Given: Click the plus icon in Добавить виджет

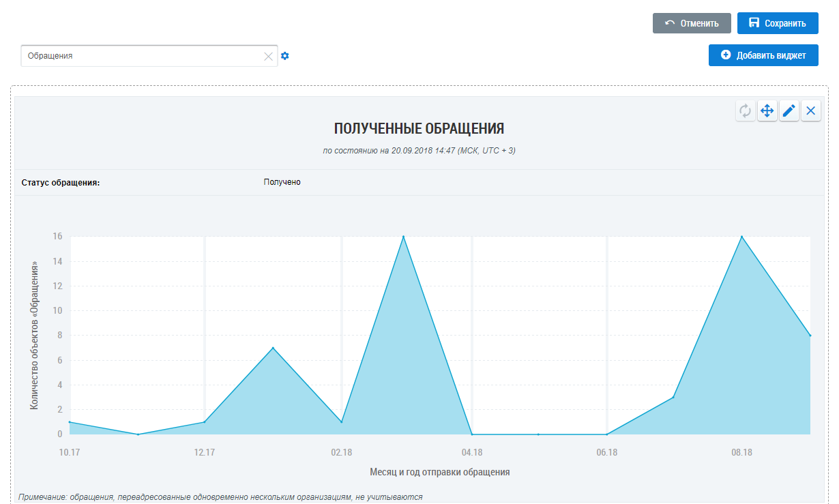Looking at the screenshot, I should tap(726, 55).
